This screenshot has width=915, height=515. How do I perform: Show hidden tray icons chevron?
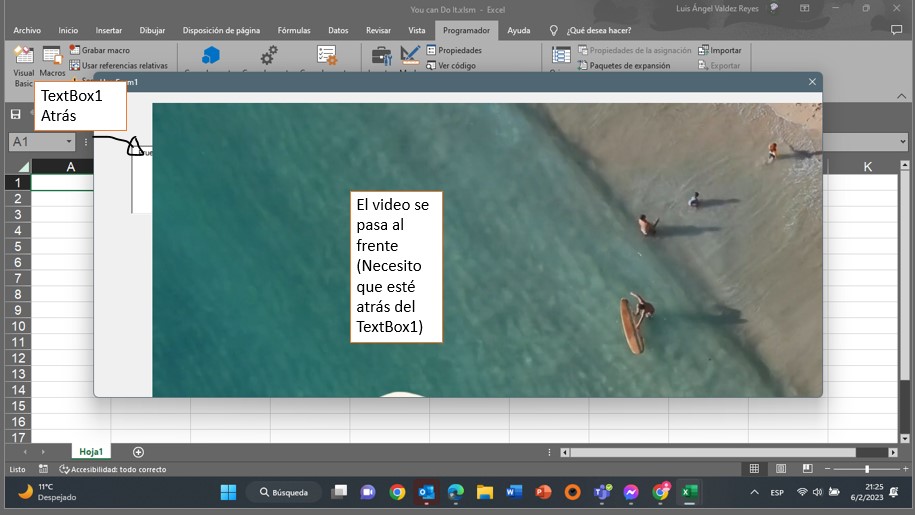pyautogui.click(x=754, y=492)
